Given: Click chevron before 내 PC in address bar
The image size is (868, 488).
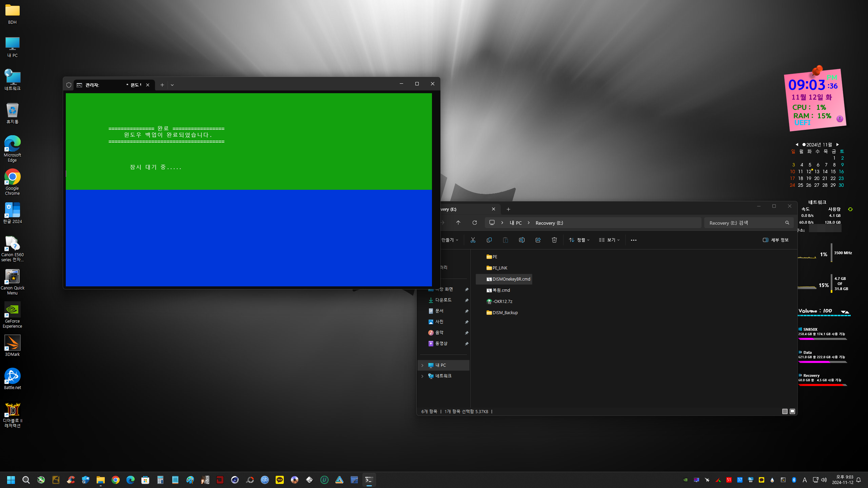Looking at the screenshot, I should tap(502, 223).
